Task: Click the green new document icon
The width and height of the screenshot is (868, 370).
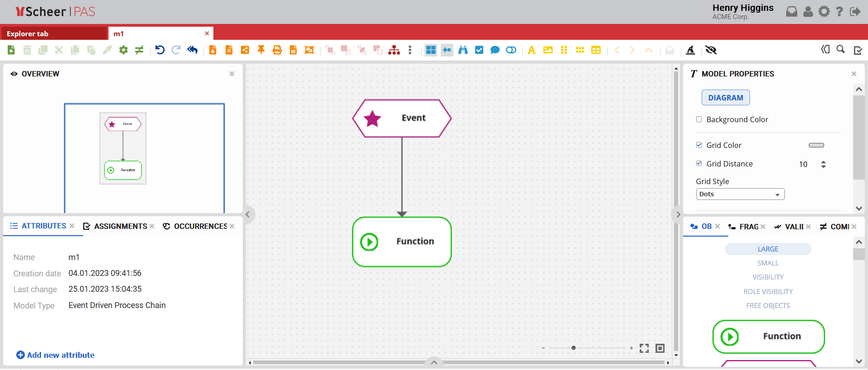Action: point(11,50)
